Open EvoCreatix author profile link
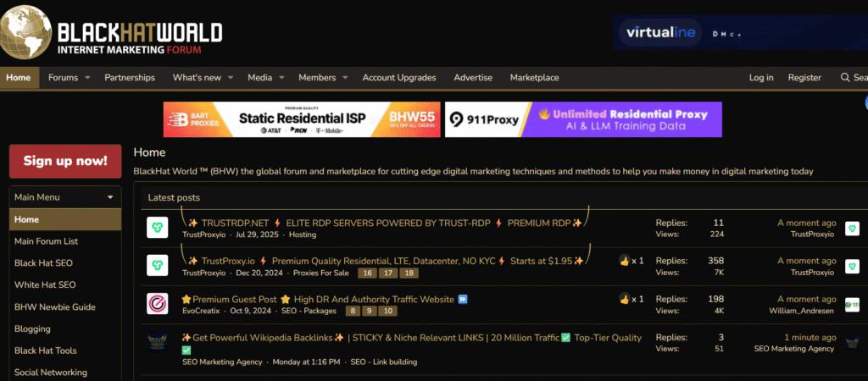Image resolution: width=868 pixels, height=381 pixels. tap(201, 311)
